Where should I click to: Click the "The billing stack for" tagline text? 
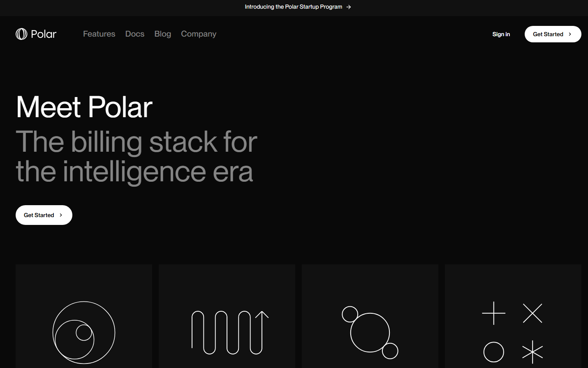[137, 142]
